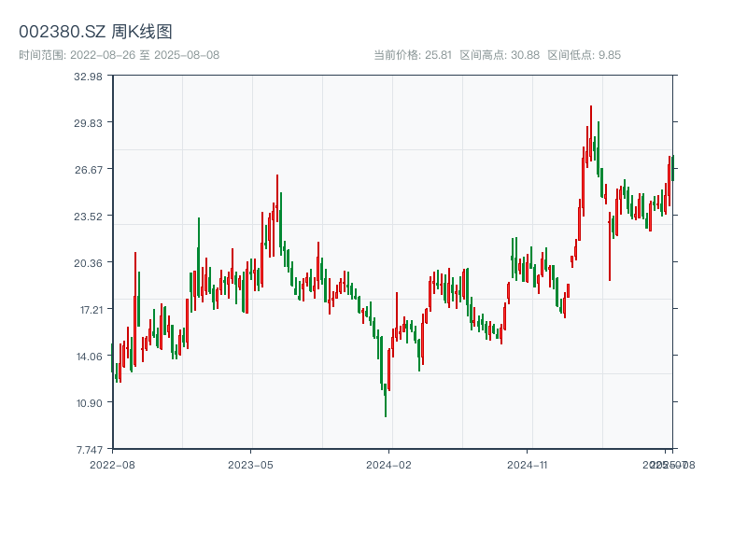Click the 23.52 y-axis price label
This screenshot has width=747, height=560.
(88, 217)
